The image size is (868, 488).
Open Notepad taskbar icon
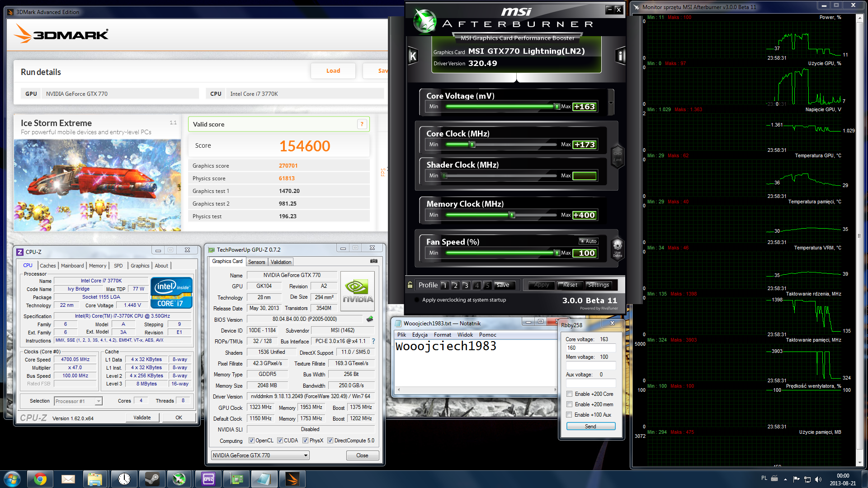[x=264, y=479]
